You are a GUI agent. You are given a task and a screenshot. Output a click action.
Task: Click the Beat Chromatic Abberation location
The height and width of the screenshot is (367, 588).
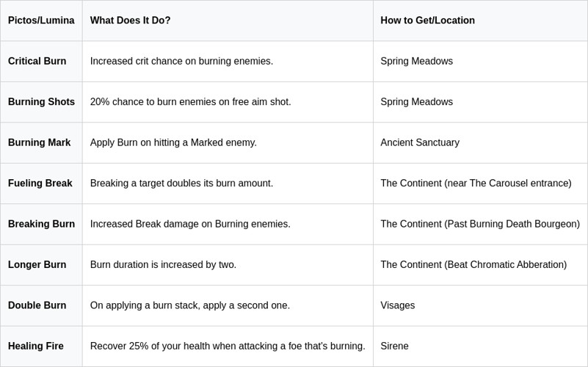[473, 265]
